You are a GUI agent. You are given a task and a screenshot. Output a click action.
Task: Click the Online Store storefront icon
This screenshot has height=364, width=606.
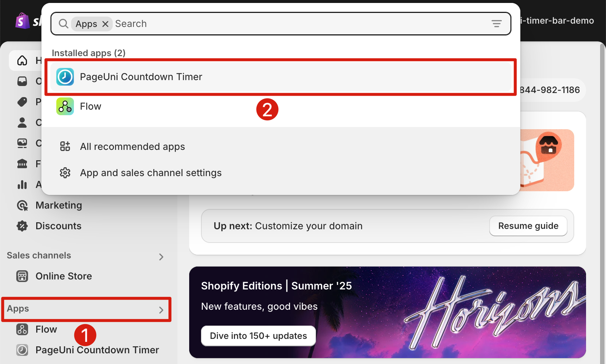click(x=22, y=276)
